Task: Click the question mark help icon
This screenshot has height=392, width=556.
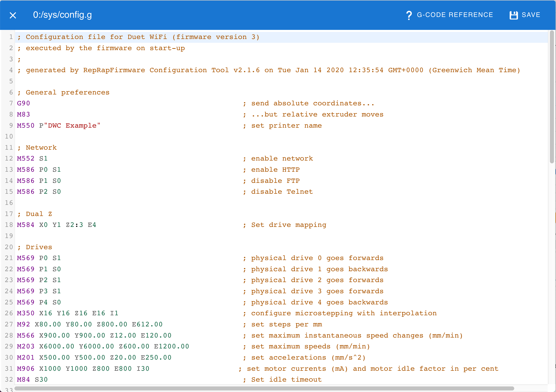Action: click(x=409, y=15)
